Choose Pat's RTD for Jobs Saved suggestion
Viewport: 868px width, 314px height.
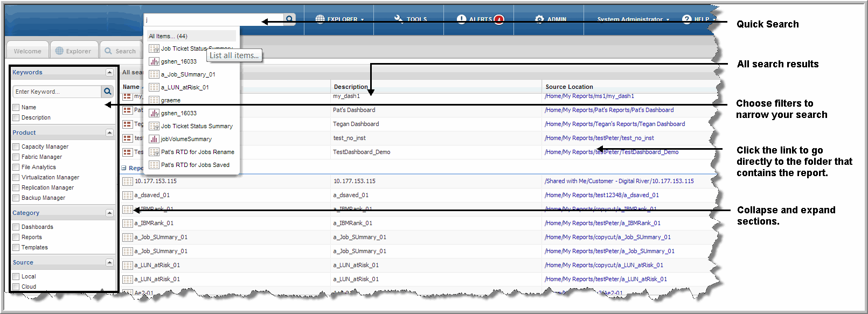(195, 165)
